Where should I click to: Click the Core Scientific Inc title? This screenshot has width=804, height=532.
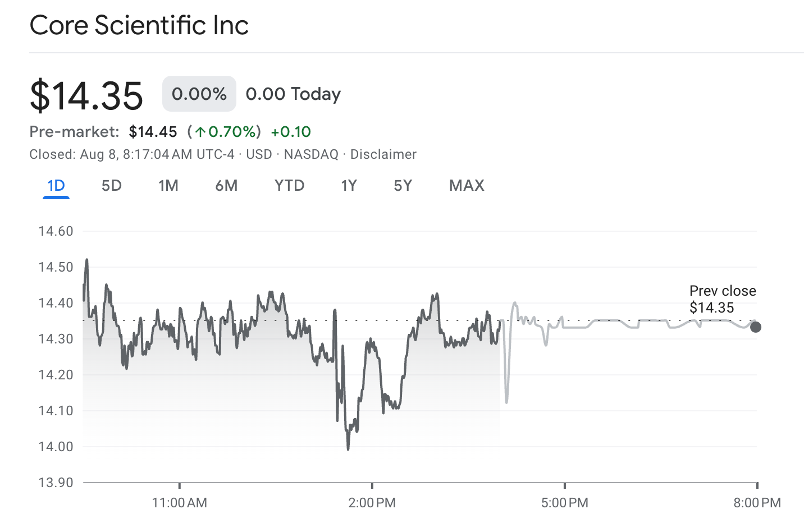tap(139, 25)
